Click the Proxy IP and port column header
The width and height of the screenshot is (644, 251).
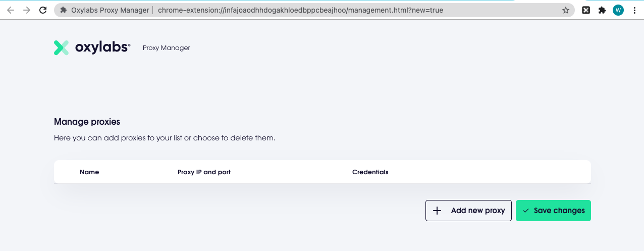204,172
